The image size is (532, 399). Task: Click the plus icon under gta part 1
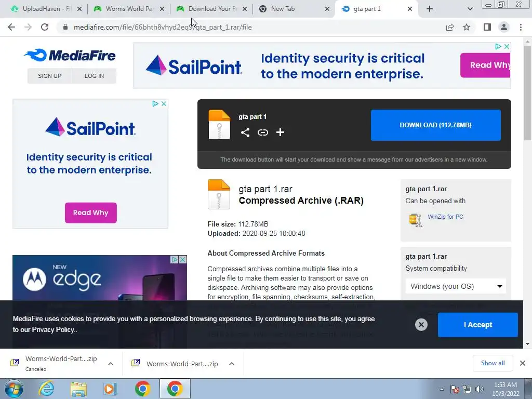coord(280,132)
